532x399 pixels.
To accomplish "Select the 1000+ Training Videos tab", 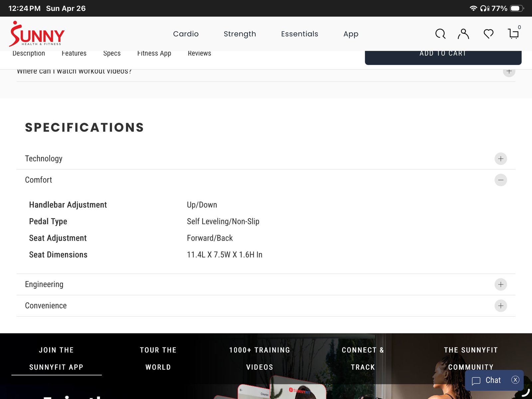I will 259,358.
